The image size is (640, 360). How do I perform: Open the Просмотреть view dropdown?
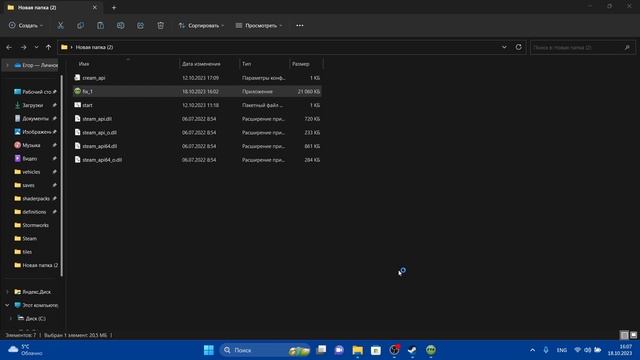click(x=259, y=25)
